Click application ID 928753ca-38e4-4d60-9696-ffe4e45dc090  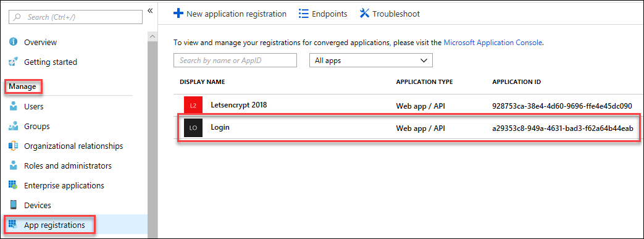click(562, 106)
